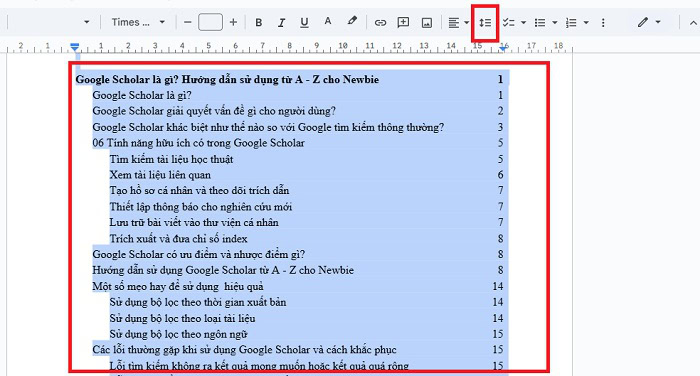
Task: Open line and paragraph spacing
Action: click(x=485, y=22)
